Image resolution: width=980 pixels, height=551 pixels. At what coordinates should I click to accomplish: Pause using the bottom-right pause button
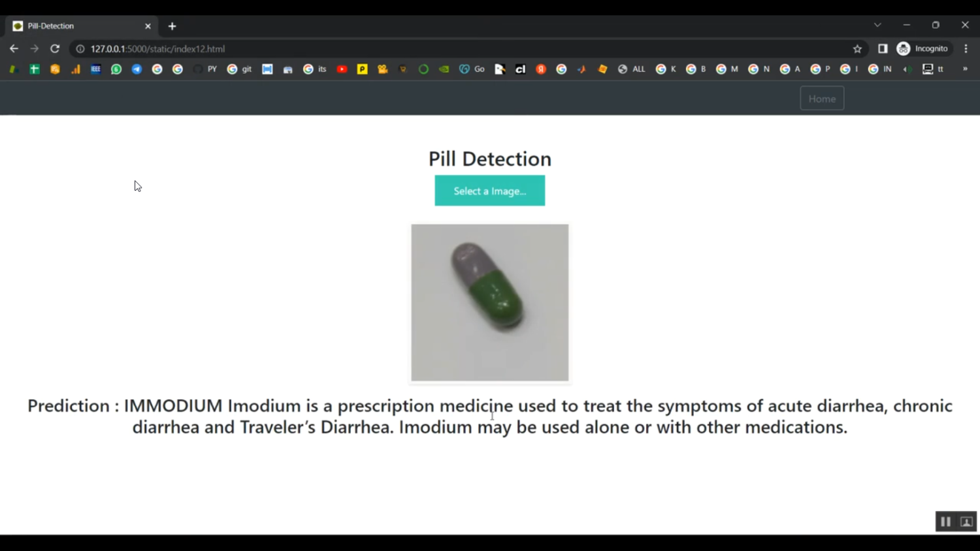pyautogui.click(x=945, y=522)
